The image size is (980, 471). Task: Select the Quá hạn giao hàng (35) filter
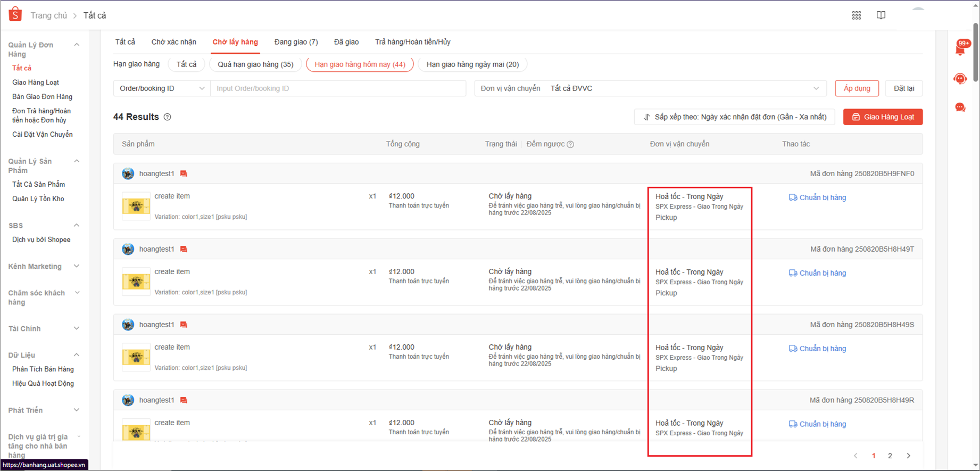tap(255, 64)
